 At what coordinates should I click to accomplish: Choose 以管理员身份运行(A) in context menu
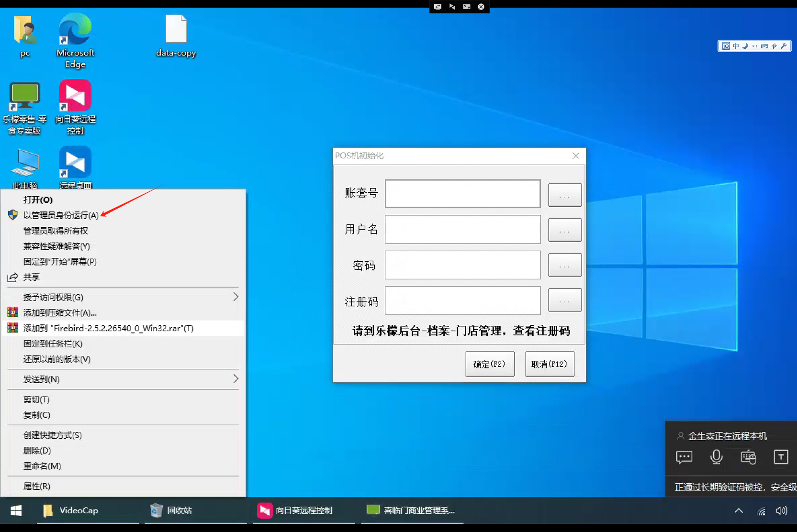coord(123,215)
